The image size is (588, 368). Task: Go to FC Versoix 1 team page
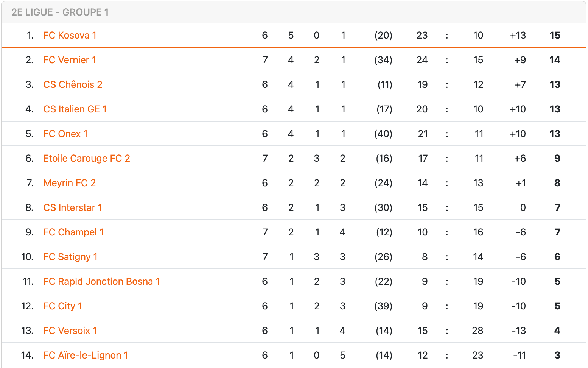click(70, 331)
